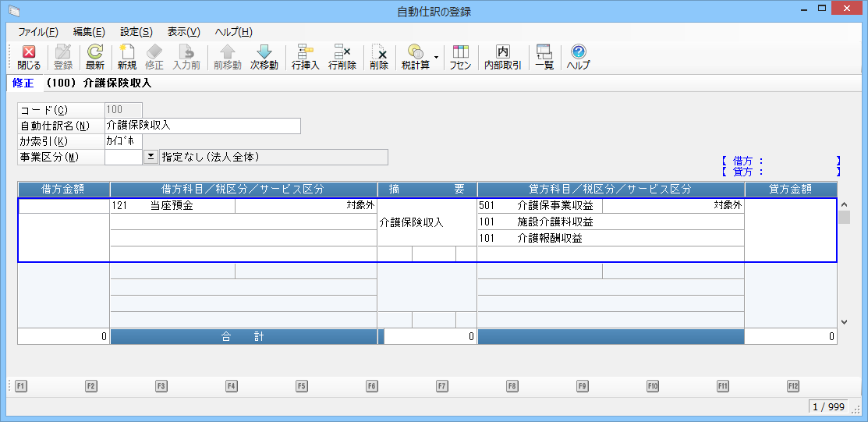
Task: Click the カナ索引 input field
Action: pyautogui.click(x=123, y=141)
